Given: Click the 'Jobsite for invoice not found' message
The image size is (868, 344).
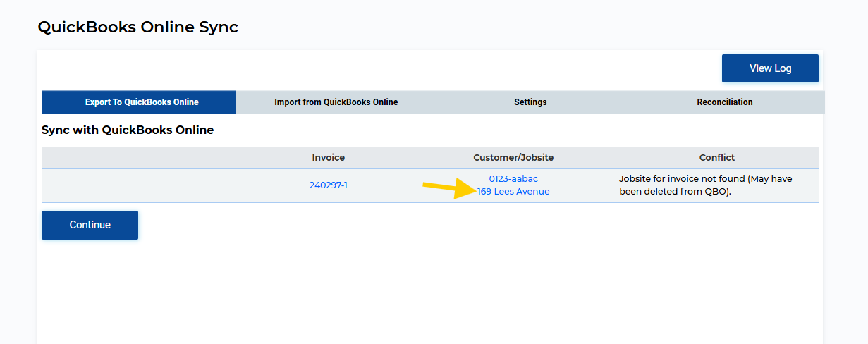Looking at the screenshot, I should (x=706, y=185).
